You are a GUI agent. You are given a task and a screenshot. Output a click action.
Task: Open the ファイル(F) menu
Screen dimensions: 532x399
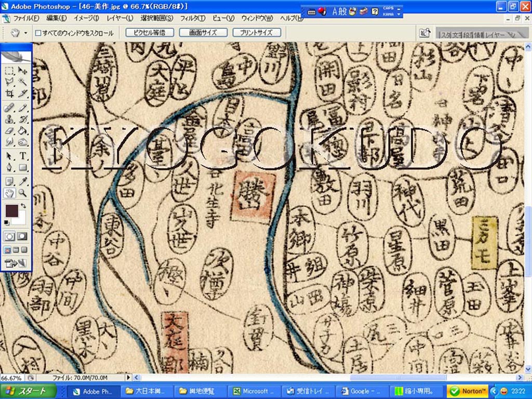click(x=26, y=18)
